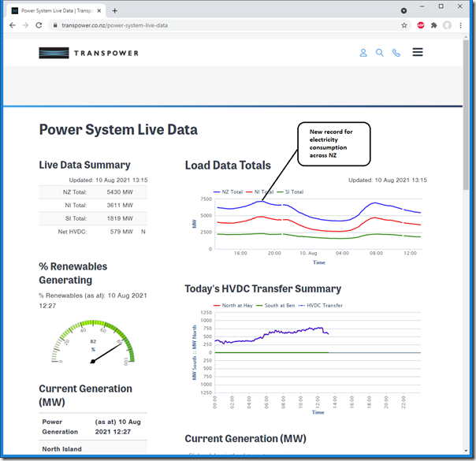This screenshot has width=476, height=461.
Task: Bookmark this page with the star icon
Action: point(404,25)
